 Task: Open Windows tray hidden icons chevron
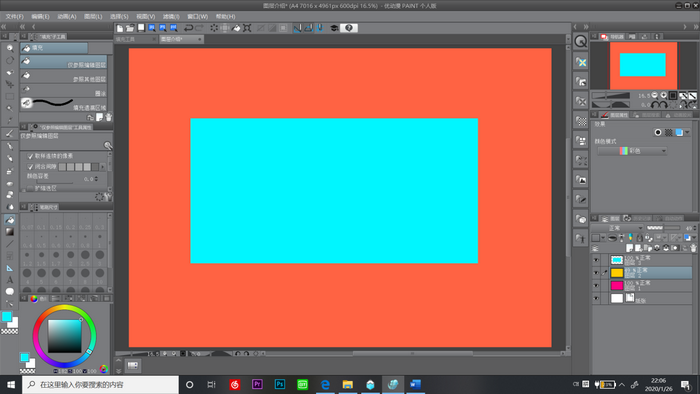(621, 384)
